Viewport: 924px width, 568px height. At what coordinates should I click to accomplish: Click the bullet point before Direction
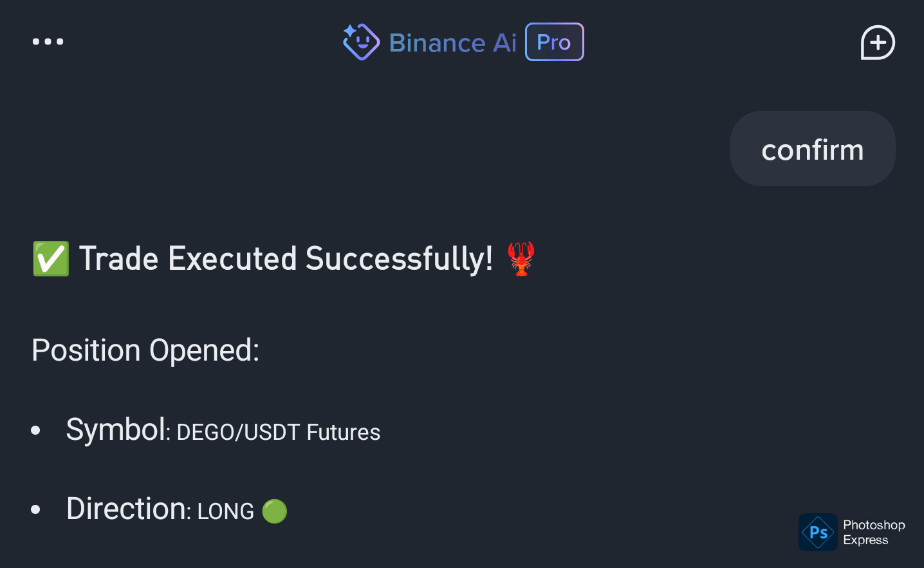click(36, 509)
